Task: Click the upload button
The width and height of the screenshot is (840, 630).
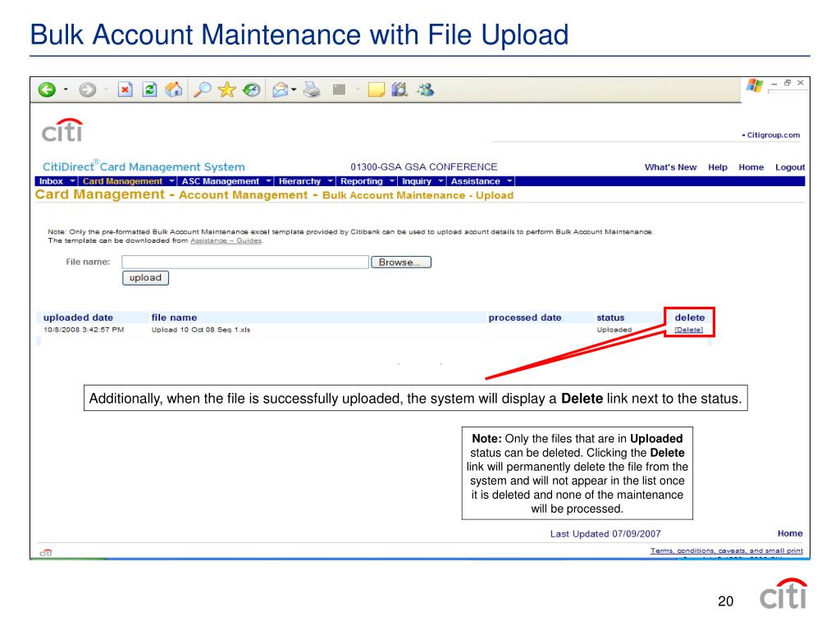Action: pos(146,277)
